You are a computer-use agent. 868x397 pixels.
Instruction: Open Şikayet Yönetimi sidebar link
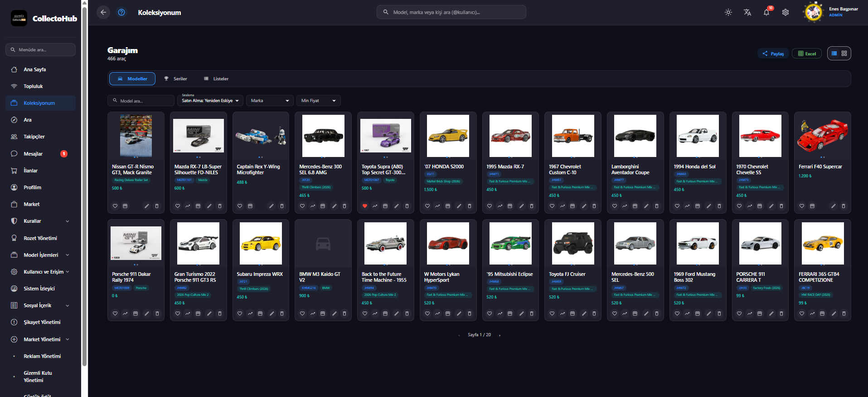pyautogui.click(x=40, y=322)
